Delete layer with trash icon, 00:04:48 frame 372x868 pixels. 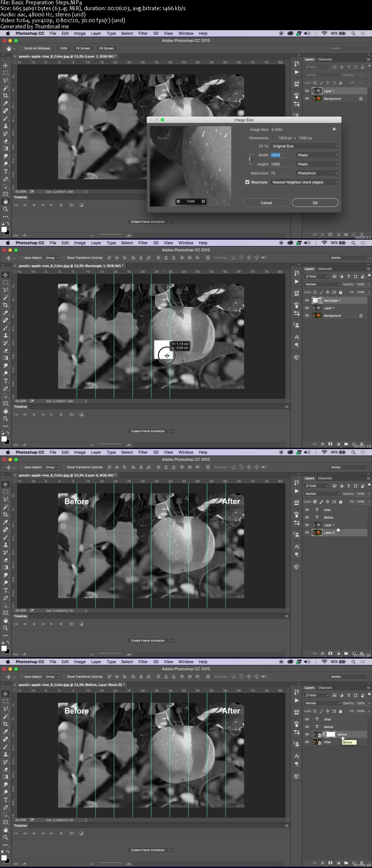[361, 863]
